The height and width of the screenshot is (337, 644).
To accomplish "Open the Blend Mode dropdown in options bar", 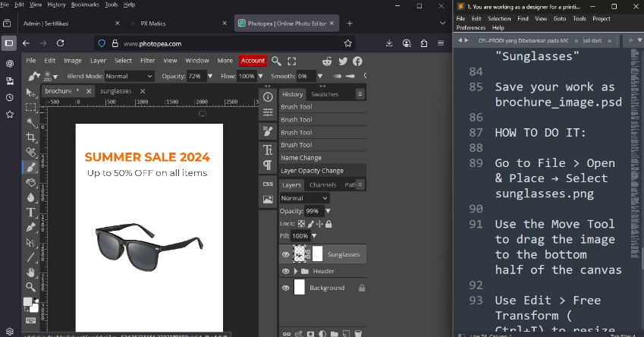I will (x=128, y=77).
